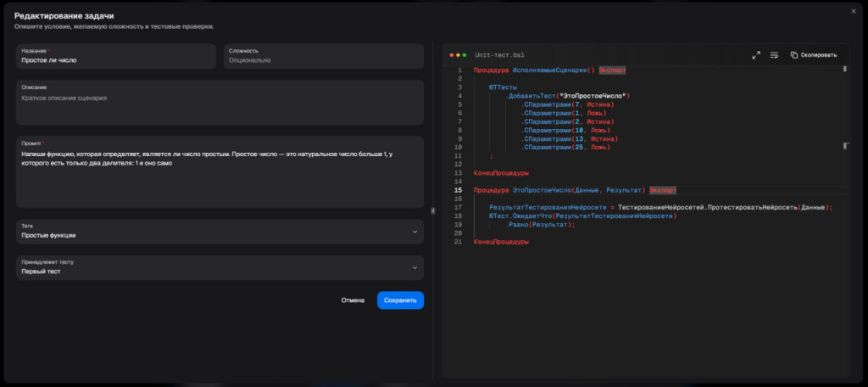Click the Теги dropdown chevron arrow
Screen dimensions: 868x387
(x=415, y=232)
